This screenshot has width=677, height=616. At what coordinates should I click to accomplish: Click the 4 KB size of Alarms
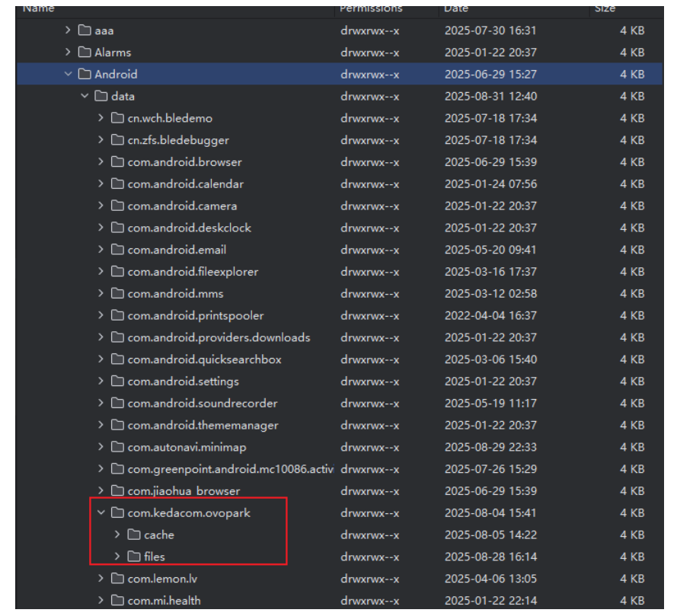pos(632,53)
